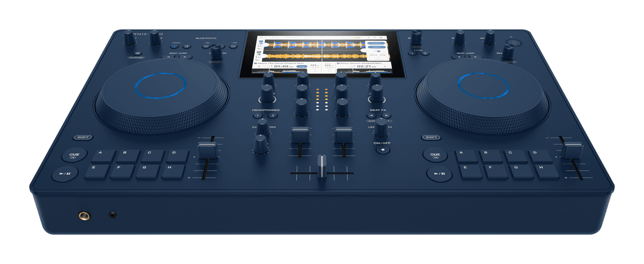The width and height of the screenshot is (644, 264).
Task: Toggle headphones cue button 1
Action: coord(258,116)
